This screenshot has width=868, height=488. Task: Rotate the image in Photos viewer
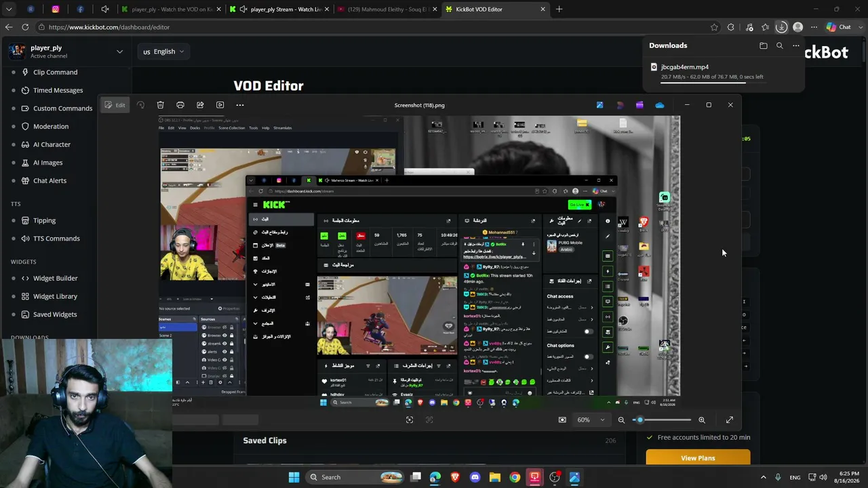pyautogui.click(x=140, y=105)
